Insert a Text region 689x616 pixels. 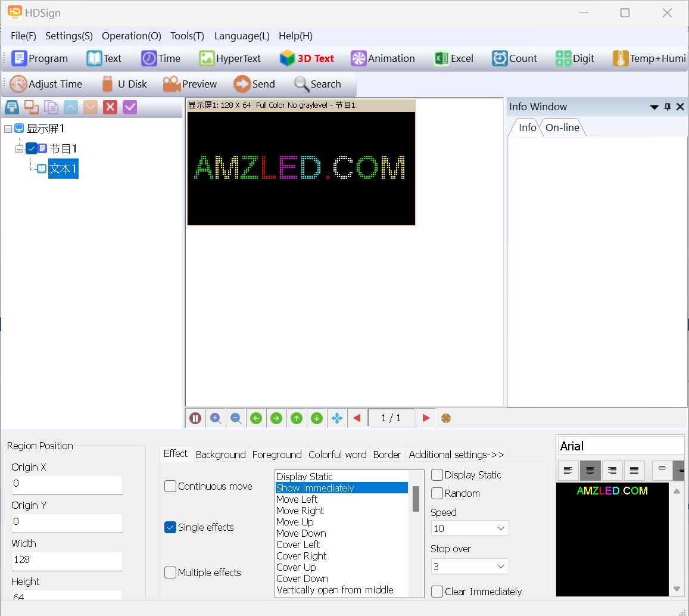104,58
